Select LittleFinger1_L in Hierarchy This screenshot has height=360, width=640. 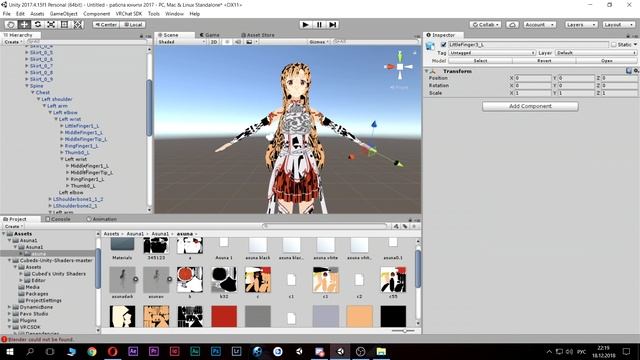pos(82,126)
